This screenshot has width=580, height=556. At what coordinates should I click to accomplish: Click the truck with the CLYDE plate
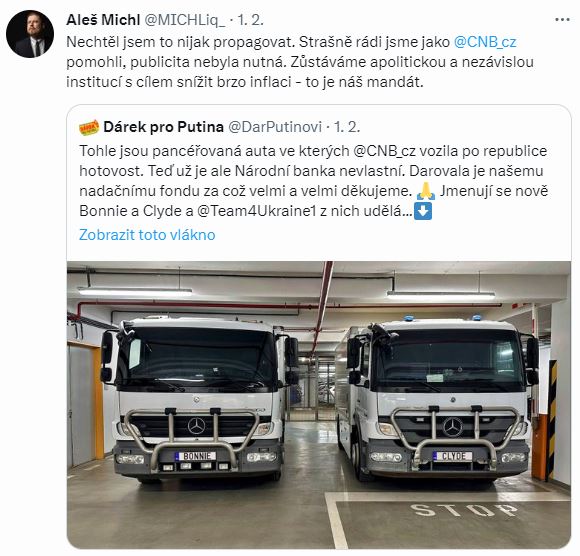(x=440, y=400)
